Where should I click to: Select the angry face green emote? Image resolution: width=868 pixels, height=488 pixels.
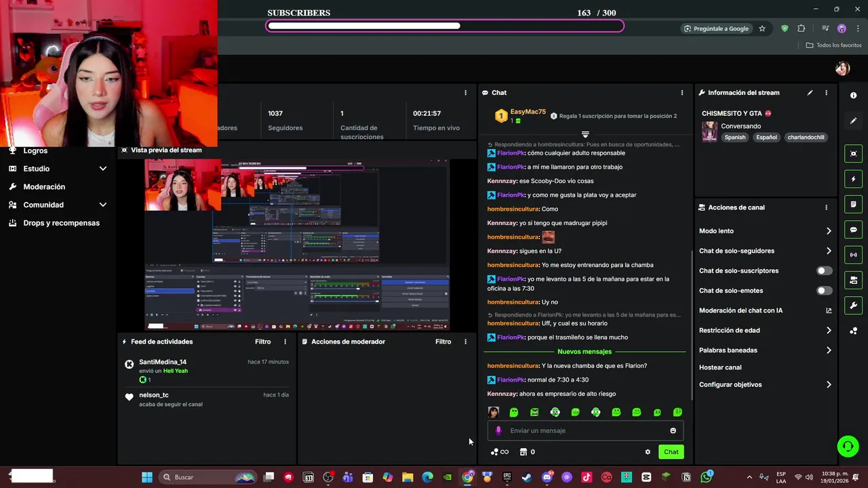pyautogui.click(x=534, y=412)
